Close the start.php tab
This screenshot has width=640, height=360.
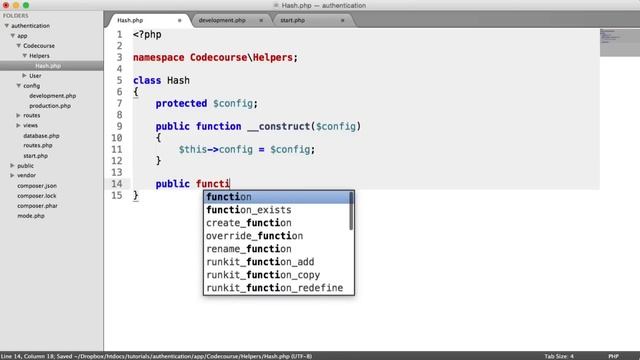pyautogui.click(x=342, y=20)
